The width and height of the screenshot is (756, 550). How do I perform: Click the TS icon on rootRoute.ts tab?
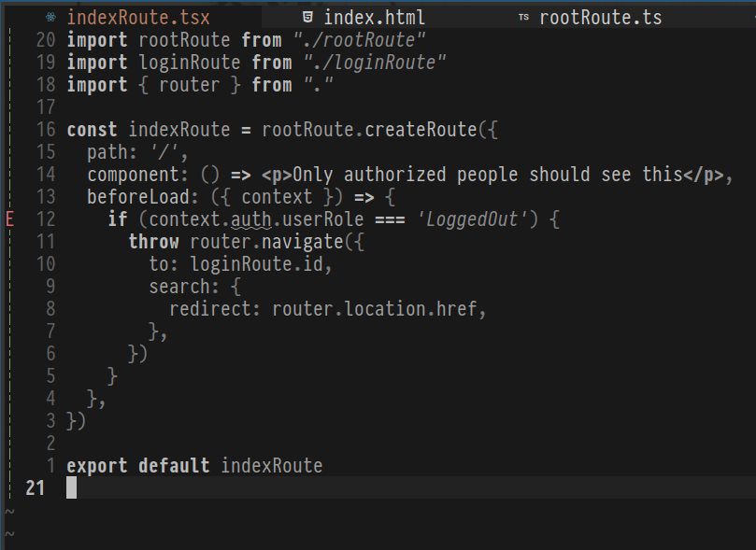coord(523,18)
